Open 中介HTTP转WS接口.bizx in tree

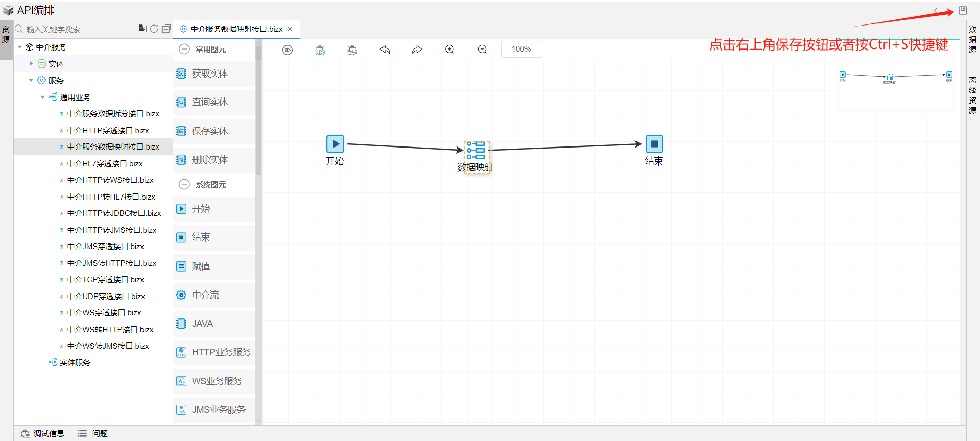110,180
